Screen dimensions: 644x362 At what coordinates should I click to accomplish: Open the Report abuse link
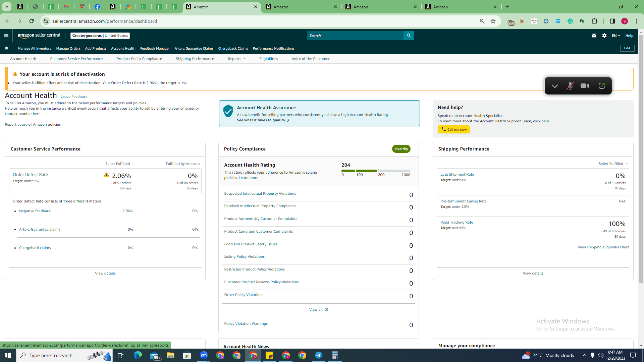[x=16, y=124]
